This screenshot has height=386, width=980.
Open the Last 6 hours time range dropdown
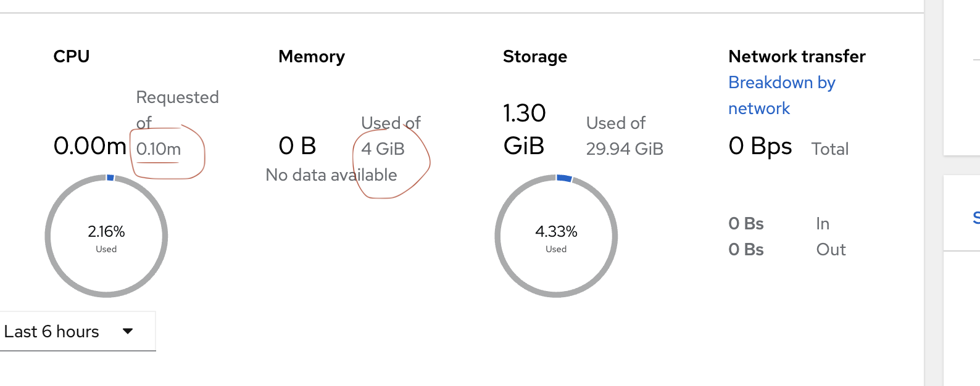[x=68, y=332]
